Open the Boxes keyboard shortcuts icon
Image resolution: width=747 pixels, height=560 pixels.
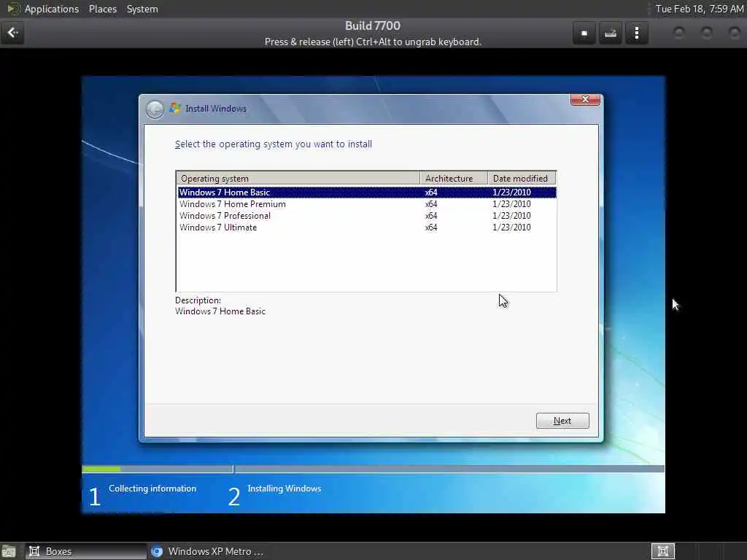tap(611, 33)
